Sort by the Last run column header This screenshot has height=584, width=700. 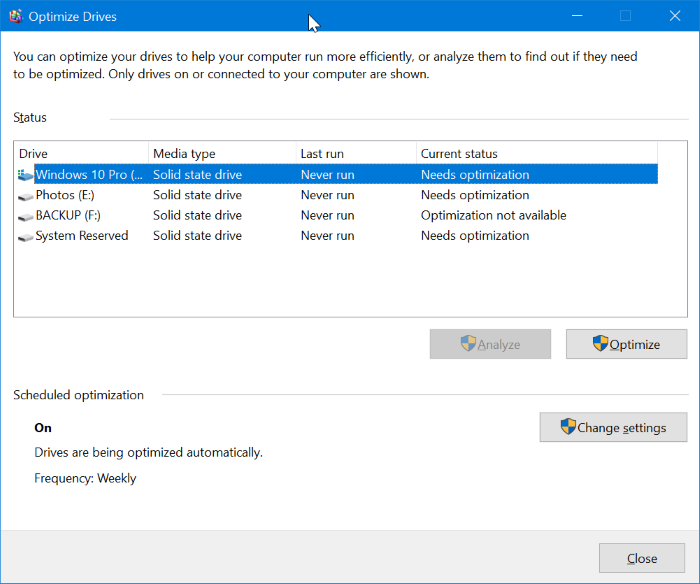pyautogui.click(x=356, y=154)
